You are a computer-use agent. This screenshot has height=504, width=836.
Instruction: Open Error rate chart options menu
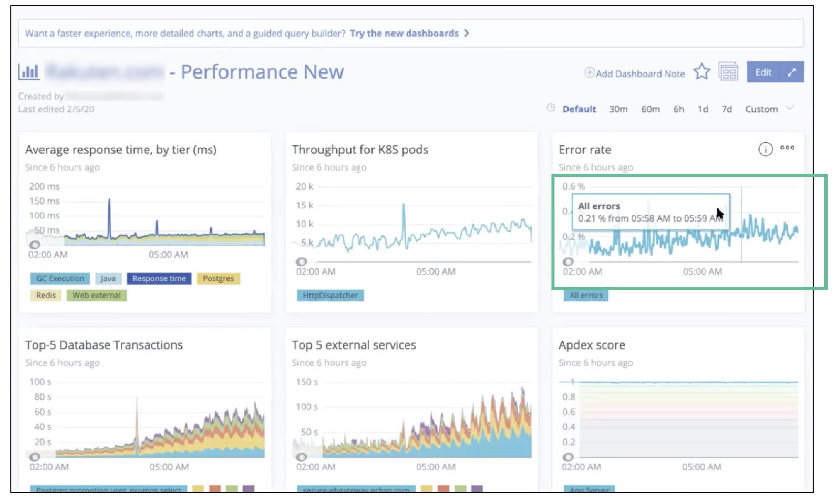(787, 148)
